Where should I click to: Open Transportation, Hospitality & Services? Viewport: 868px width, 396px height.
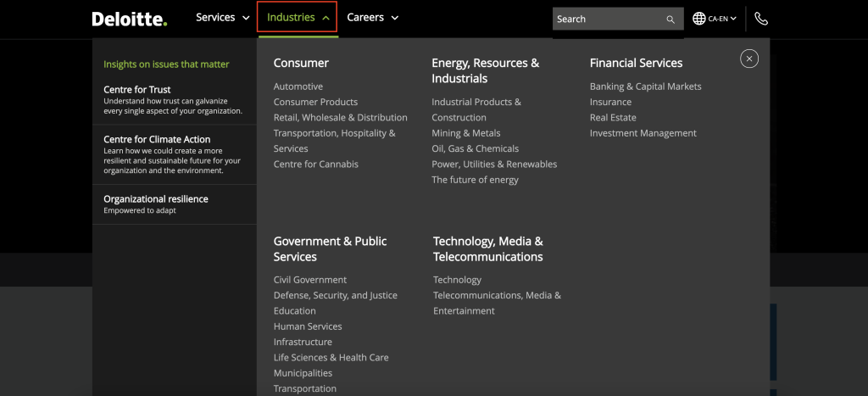334,141
